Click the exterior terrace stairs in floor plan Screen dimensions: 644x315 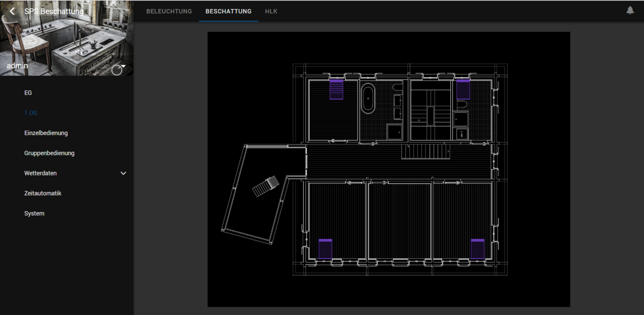tap(266, 186)
